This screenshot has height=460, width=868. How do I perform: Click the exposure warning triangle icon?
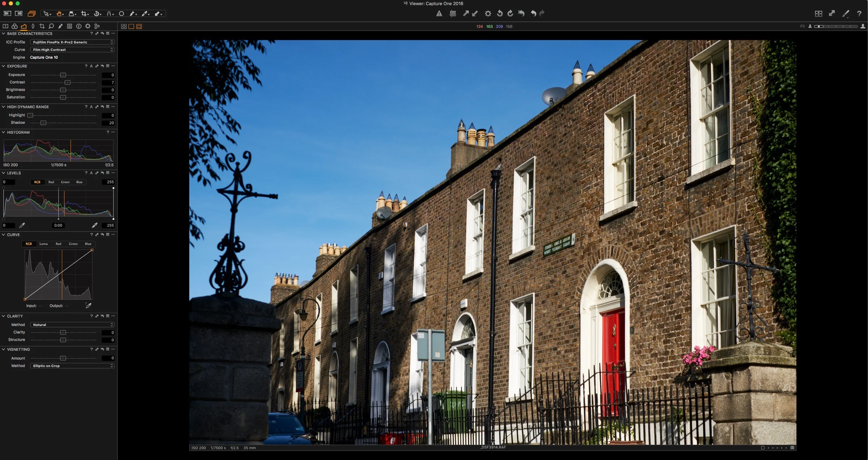pos(439,14)
